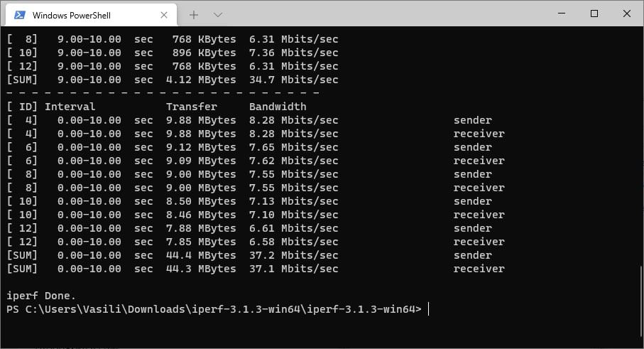Click the scrollbar track above the thumb
The image size is (644, 349).
[640, 142]
